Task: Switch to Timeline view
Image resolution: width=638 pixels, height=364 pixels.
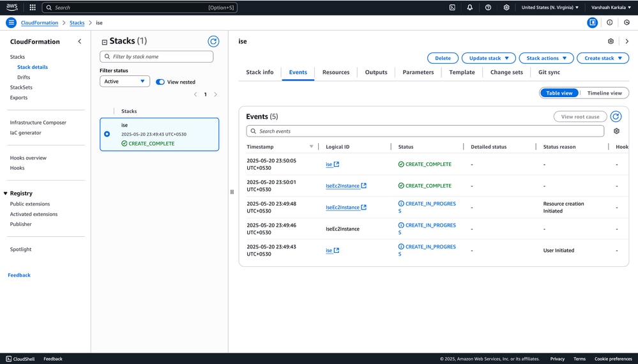Action: [604, 93]
